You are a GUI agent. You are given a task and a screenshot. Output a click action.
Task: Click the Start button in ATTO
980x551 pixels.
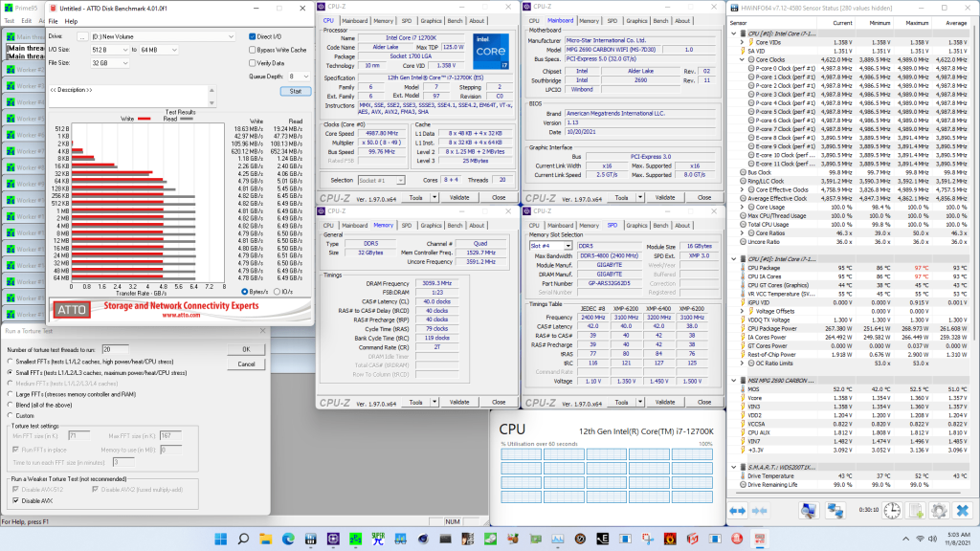[295, 89]
